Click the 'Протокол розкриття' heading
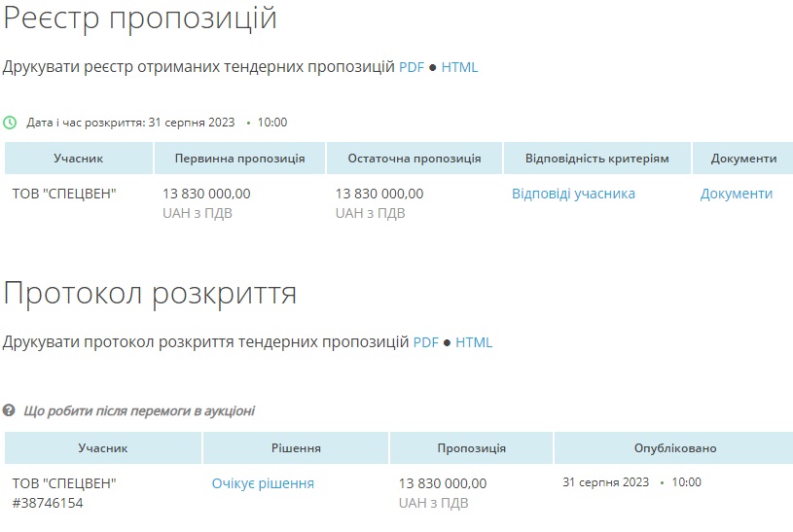 click(x=150, y=293)
